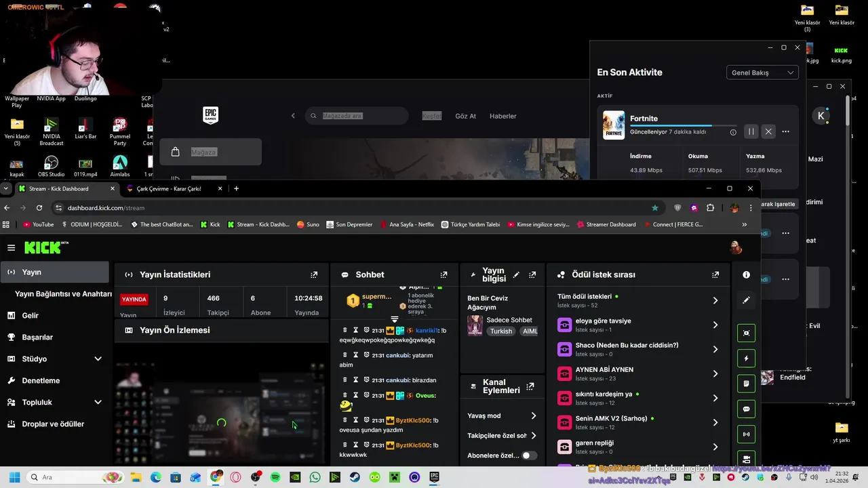
Task: Select the Stream - Kick Dashboard tab
Action: tap(65, 188)
